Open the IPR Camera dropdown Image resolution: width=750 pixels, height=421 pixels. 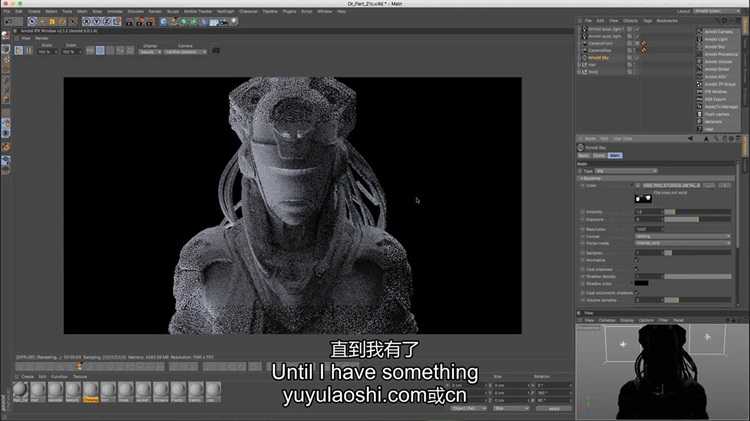point(185,52)
